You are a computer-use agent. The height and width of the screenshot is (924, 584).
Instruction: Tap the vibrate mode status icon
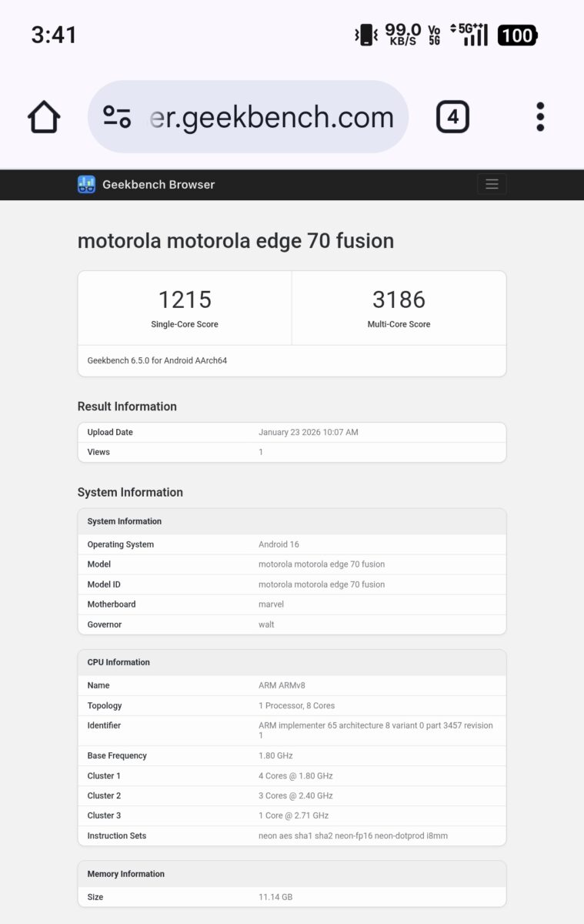(365, 35)
